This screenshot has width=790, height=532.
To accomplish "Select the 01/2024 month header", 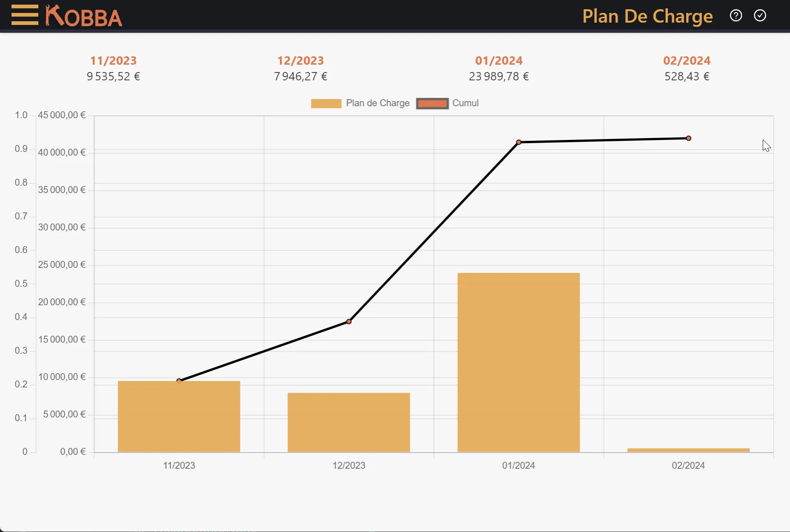I will click(x=499, y=60).
